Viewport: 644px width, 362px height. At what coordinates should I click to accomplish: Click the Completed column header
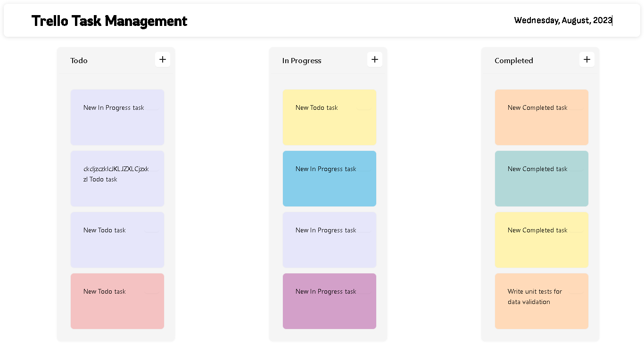click(x=514, y=60)
